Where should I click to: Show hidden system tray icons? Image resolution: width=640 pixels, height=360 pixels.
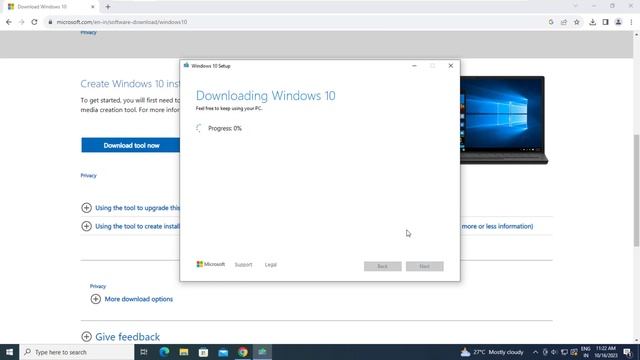[535, 352]
